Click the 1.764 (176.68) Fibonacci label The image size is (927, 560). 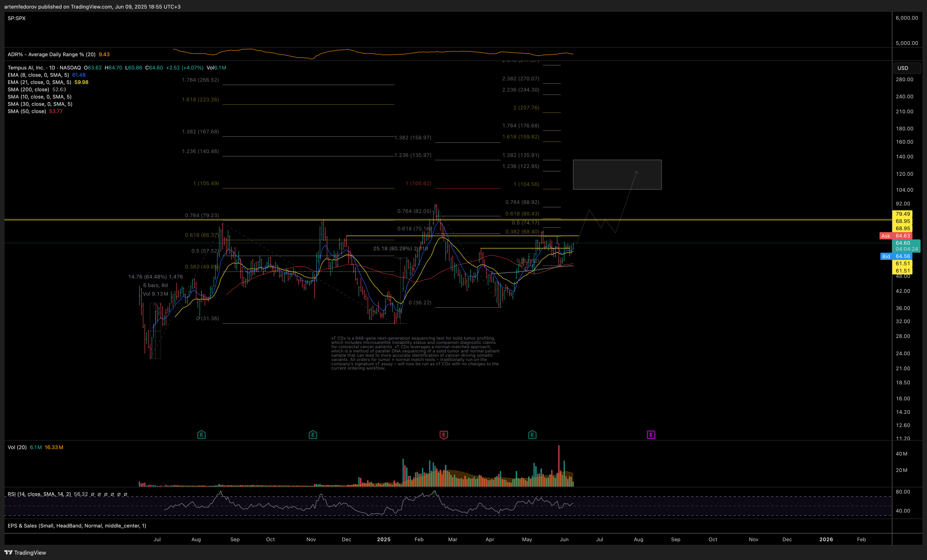521,125
